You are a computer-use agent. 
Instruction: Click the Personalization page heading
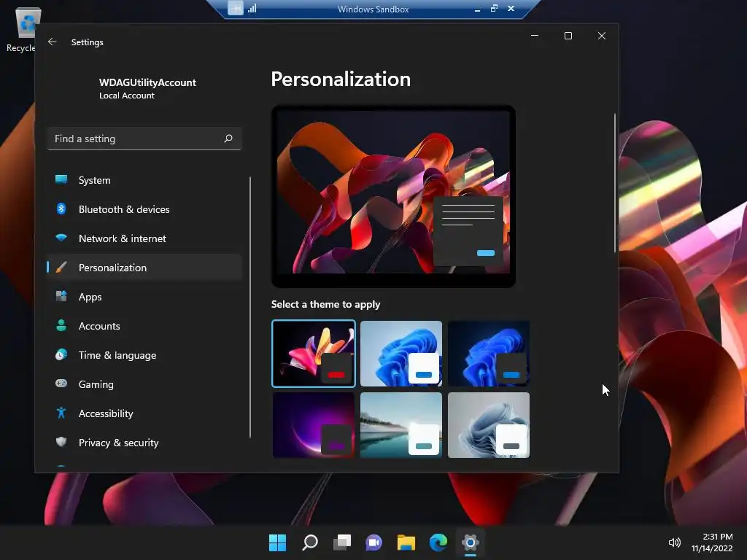(x=341, y=79)
